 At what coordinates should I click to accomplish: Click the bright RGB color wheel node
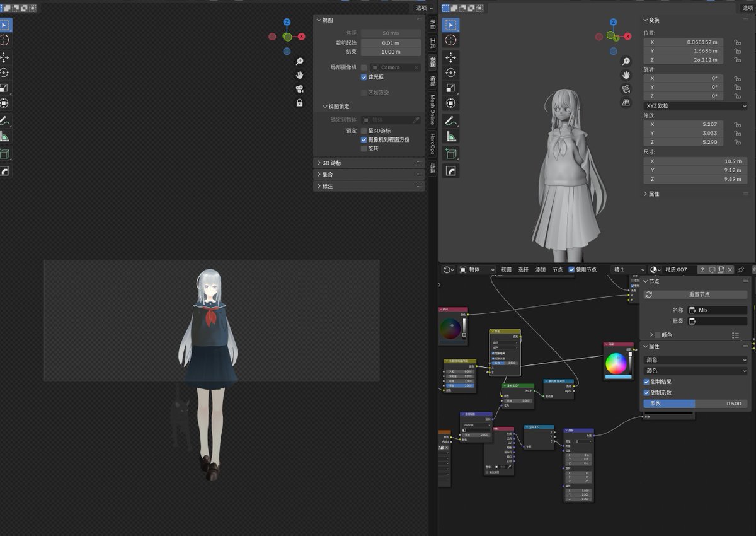click(617, 364)
